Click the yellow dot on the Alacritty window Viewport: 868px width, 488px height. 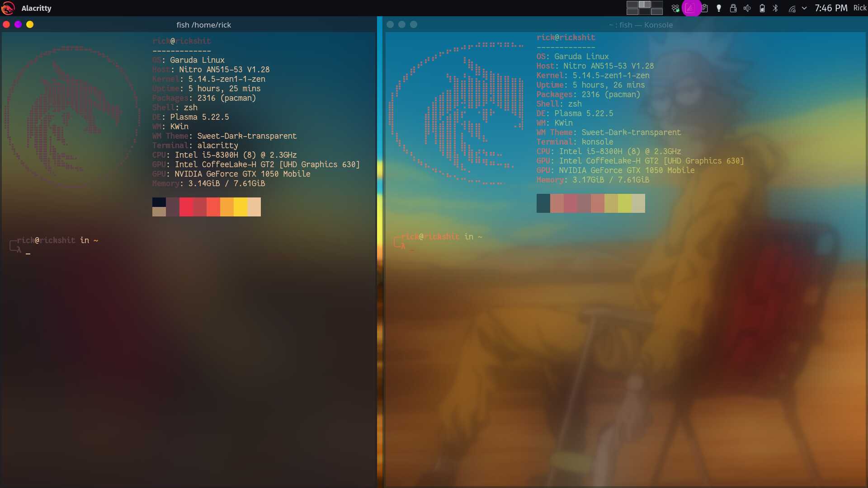[30, 24]
